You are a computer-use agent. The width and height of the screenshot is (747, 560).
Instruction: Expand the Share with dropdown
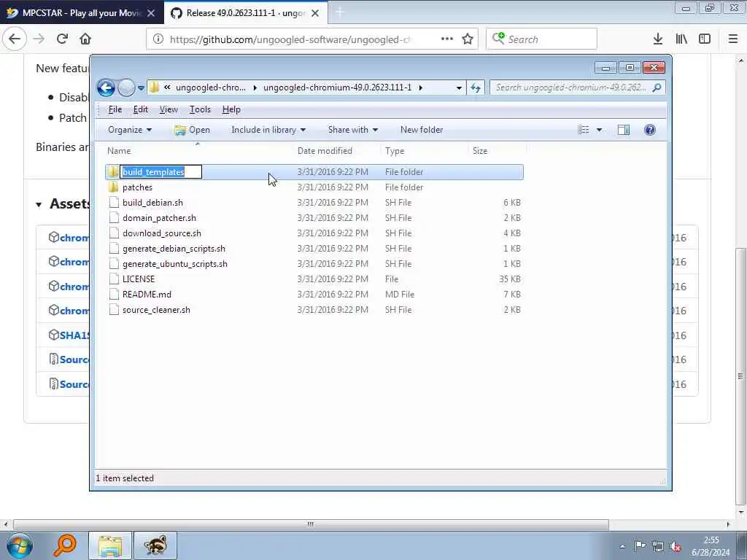[352, 130]
